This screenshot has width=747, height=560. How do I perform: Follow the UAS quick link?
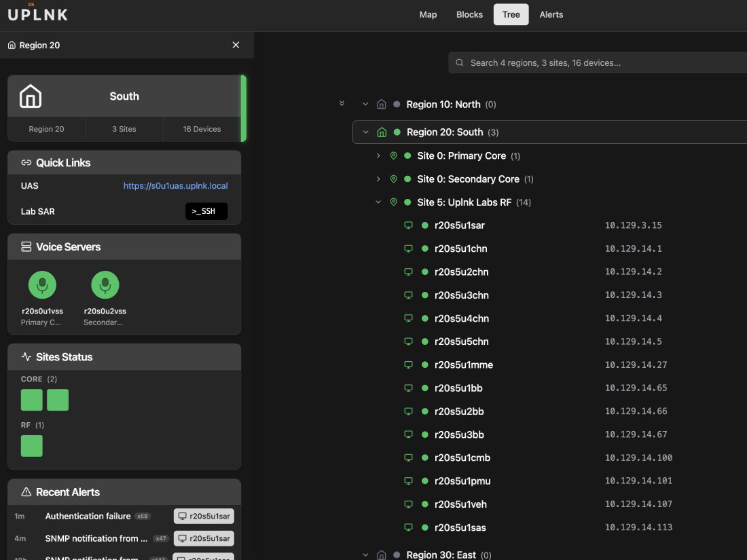click(x=175, y=185)
